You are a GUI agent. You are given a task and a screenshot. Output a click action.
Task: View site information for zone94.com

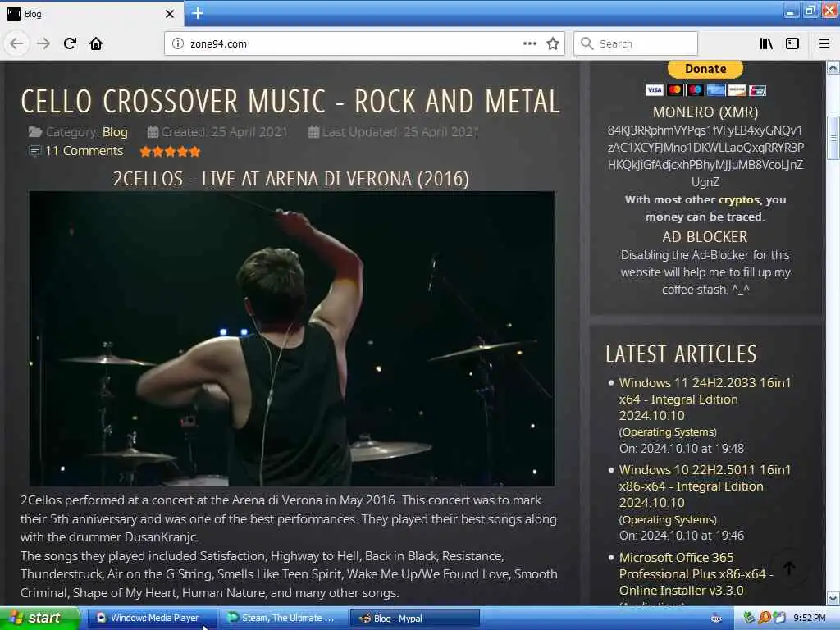(x=178, y=44)
